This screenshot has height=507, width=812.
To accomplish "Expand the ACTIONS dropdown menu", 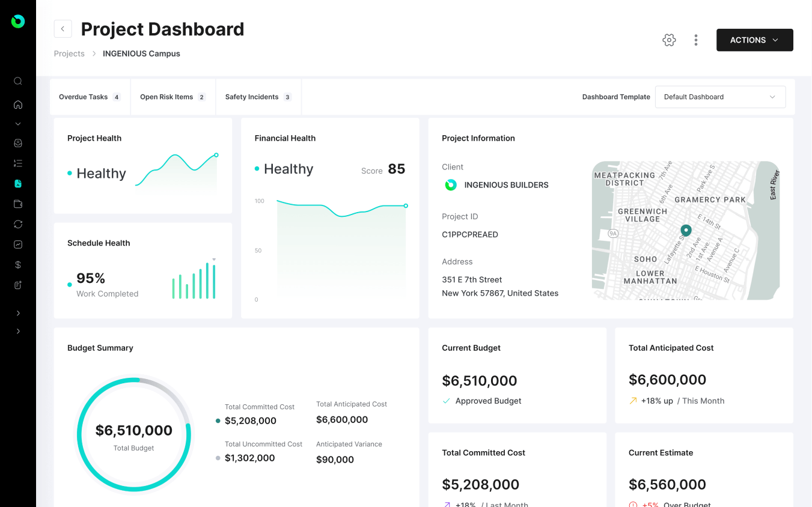I will (x=754, y=40).
